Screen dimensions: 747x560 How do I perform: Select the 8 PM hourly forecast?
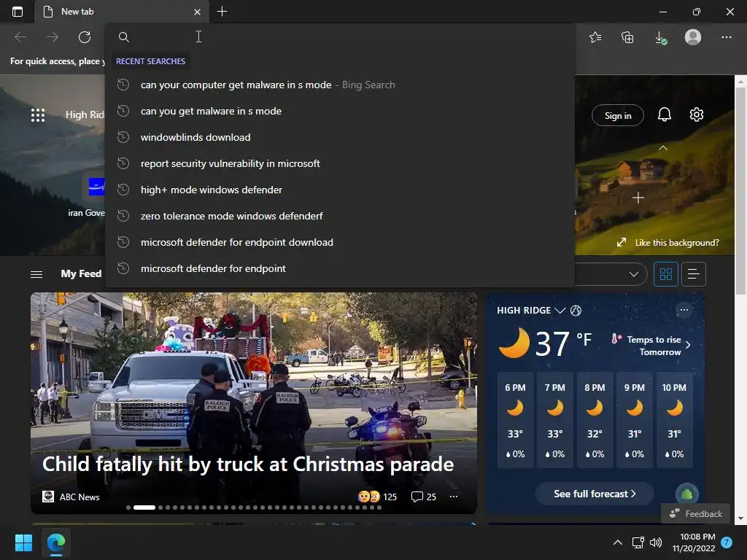595,420
